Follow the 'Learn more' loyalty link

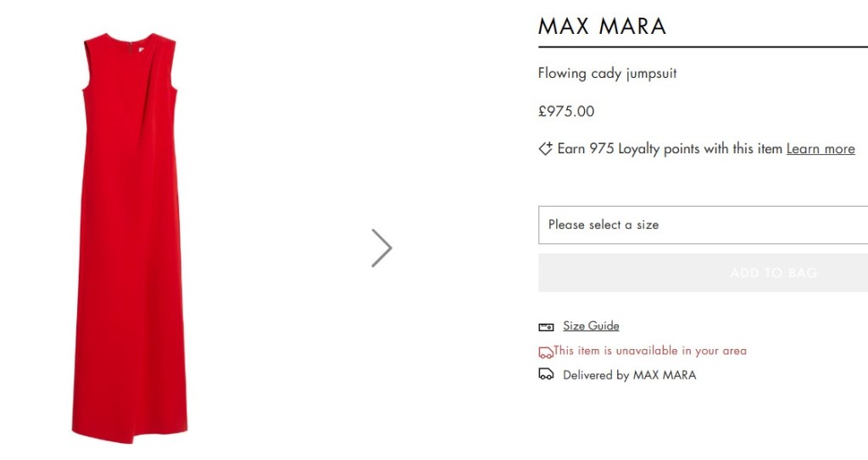820,149
